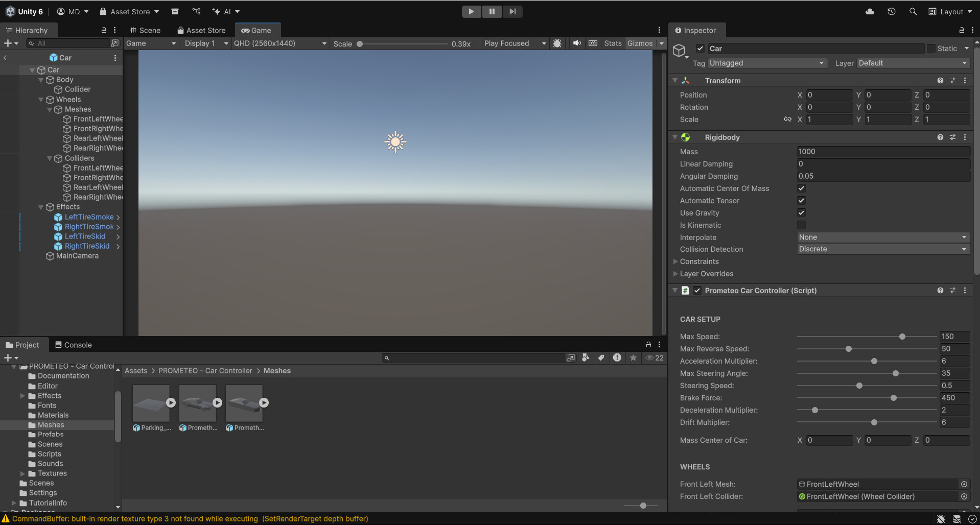This screenshot has height=525, width=980.
Task: Open the Asset Store menu in toolbar
Action: coord(129,11)
